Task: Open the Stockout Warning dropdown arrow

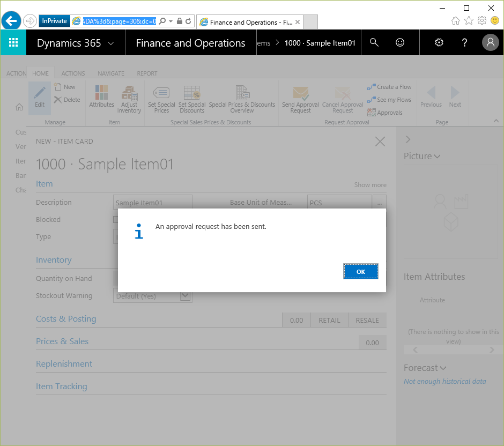Action: coord(185,295)
